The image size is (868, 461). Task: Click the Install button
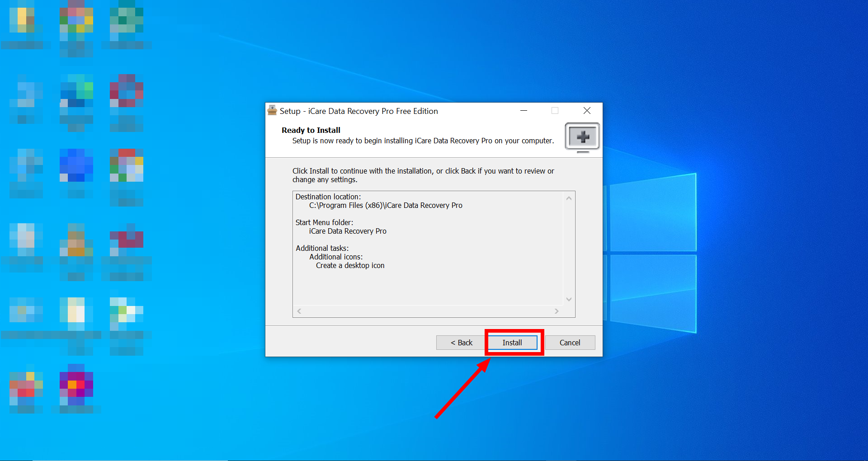click(513, 343)
